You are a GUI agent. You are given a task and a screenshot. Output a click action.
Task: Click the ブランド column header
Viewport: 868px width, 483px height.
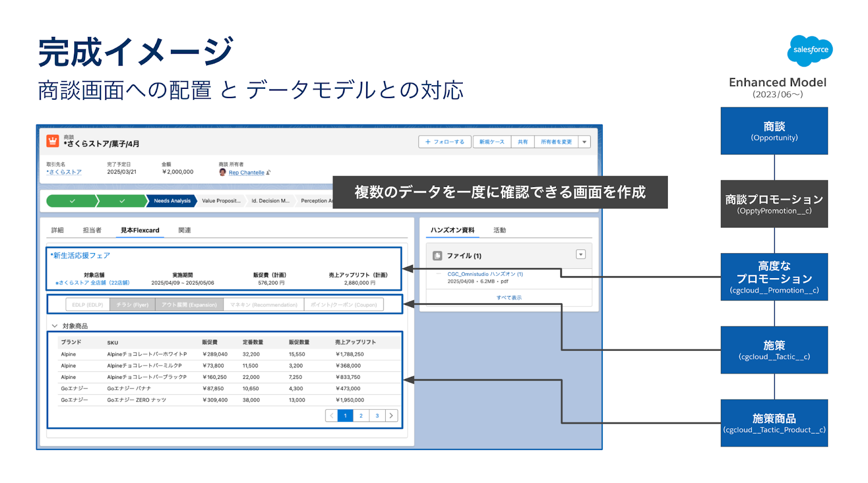(x=71, y=342)
